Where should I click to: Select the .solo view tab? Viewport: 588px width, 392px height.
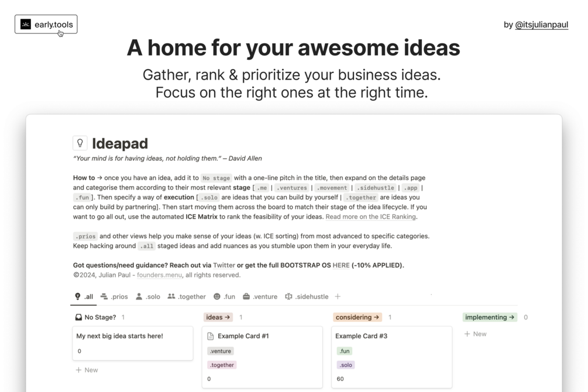tap(147, 297)
